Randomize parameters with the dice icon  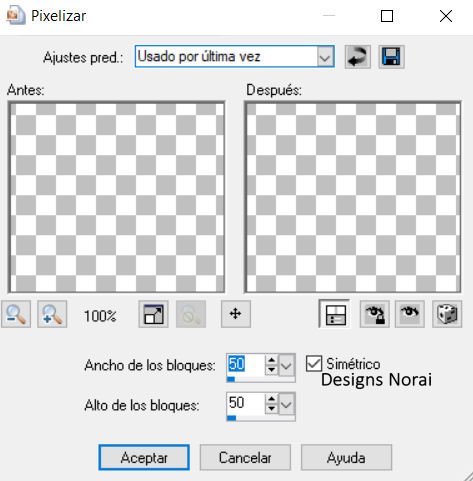(x=447, y=314)
